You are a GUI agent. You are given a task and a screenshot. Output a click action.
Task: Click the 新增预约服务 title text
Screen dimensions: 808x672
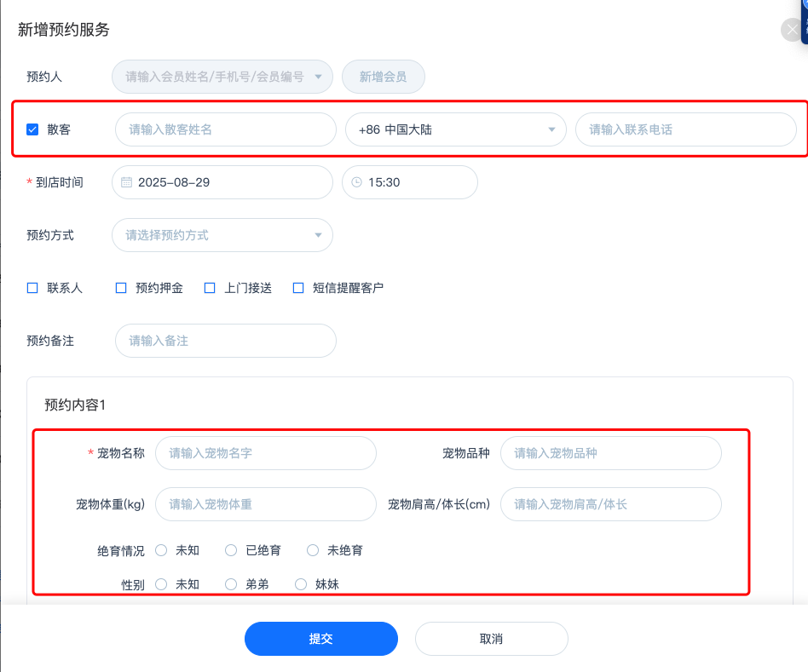click(x=64, y=29)
